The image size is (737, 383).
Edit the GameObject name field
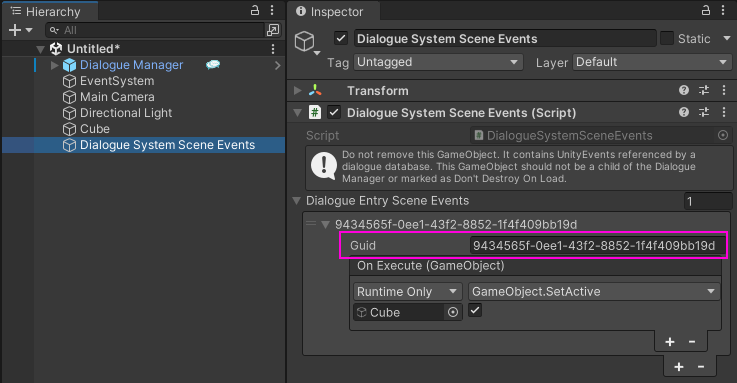click(x=505, y=39)
